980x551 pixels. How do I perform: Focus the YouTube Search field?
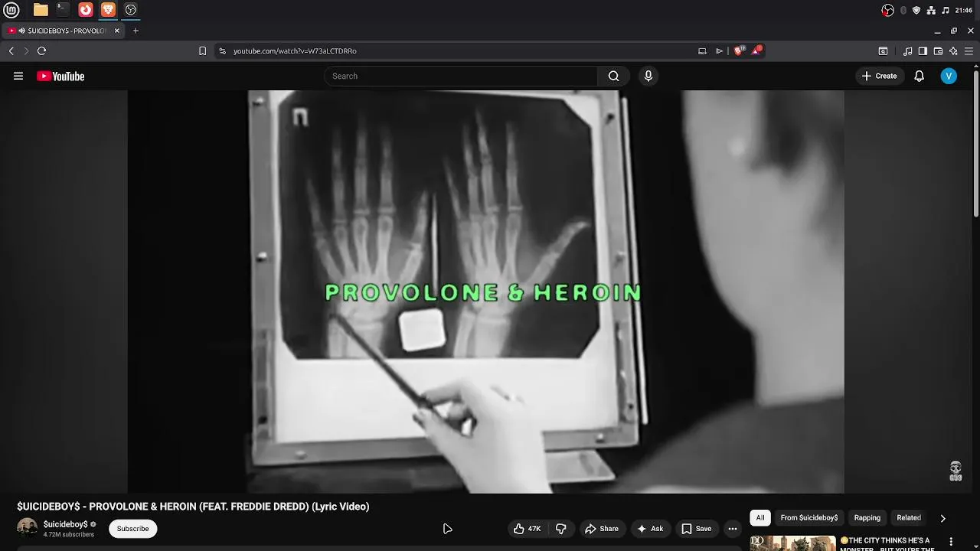(461, 76)
